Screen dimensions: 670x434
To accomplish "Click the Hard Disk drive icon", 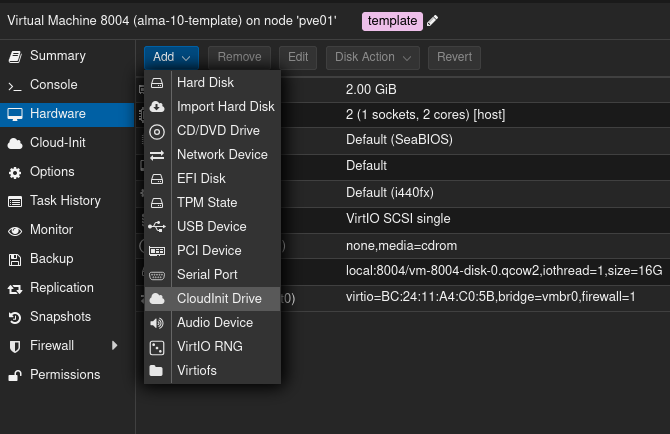I will (x=157, y=83).
